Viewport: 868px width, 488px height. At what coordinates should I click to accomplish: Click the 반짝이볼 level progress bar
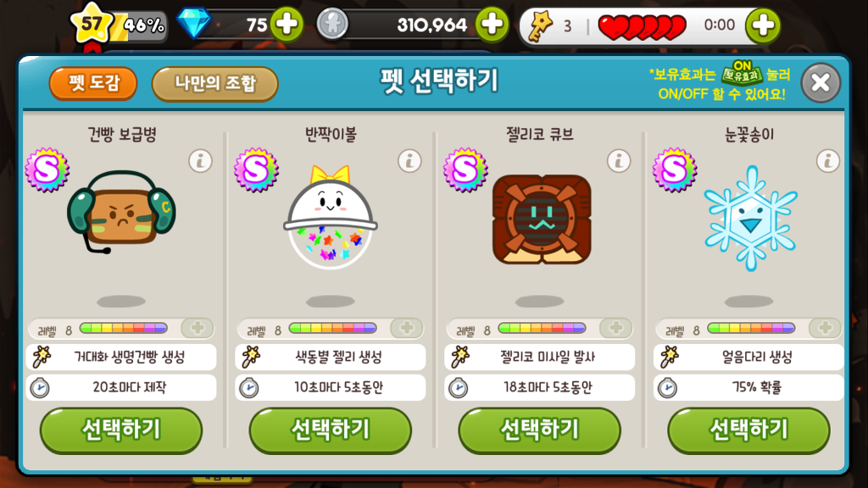pos(332,329)
